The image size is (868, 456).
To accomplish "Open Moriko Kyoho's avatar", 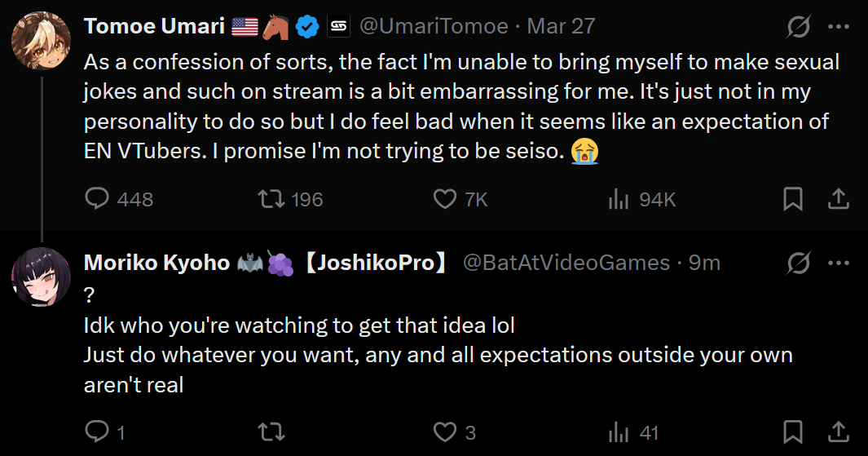I will click(41, 277).
